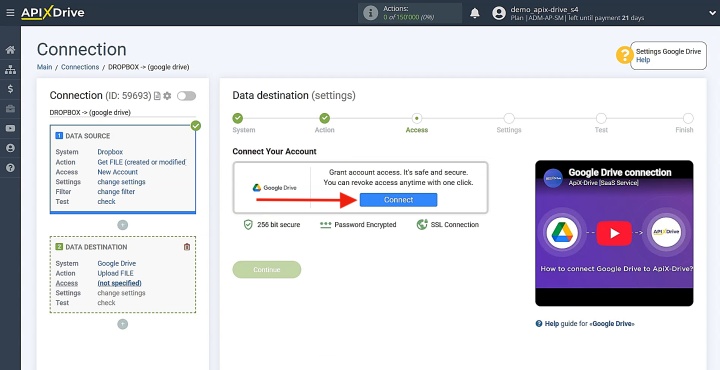
Task: Add step below Data Destination
Action: coord(123,324)
